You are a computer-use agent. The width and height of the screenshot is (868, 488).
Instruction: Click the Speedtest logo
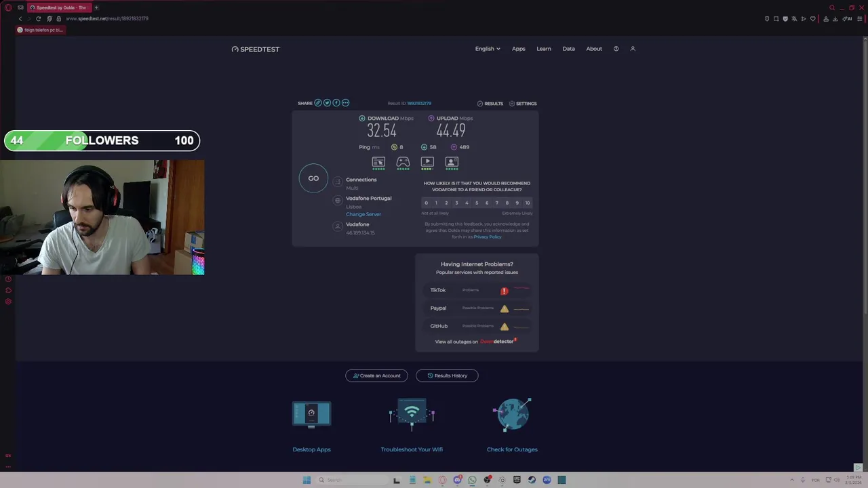(x=256, y=49)
